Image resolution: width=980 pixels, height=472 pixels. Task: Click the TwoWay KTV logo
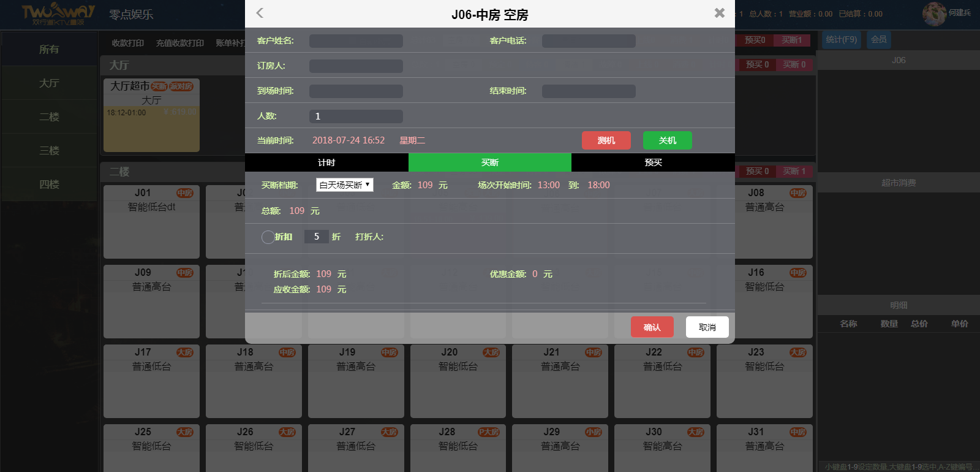[58, 14]
